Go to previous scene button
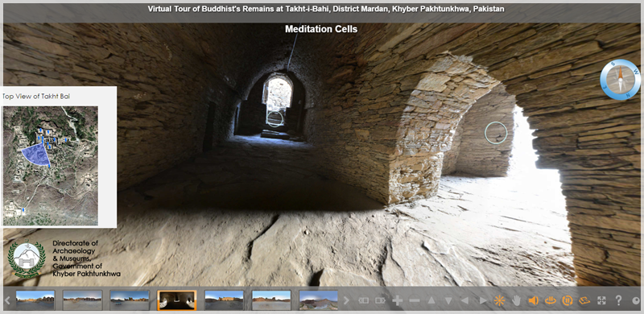This screenshot has height=314, width=644. pos(363,300)
